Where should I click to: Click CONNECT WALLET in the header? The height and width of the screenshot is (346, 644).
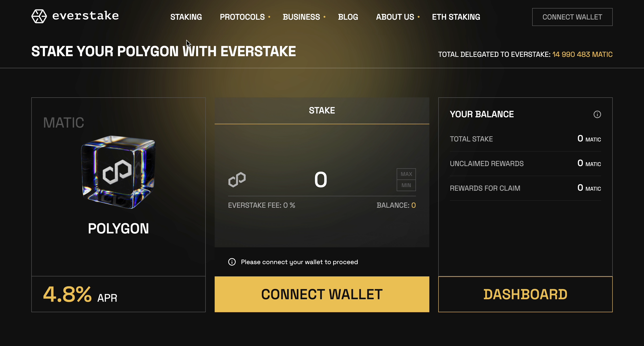pyautogui.click(x=572, y=17)
